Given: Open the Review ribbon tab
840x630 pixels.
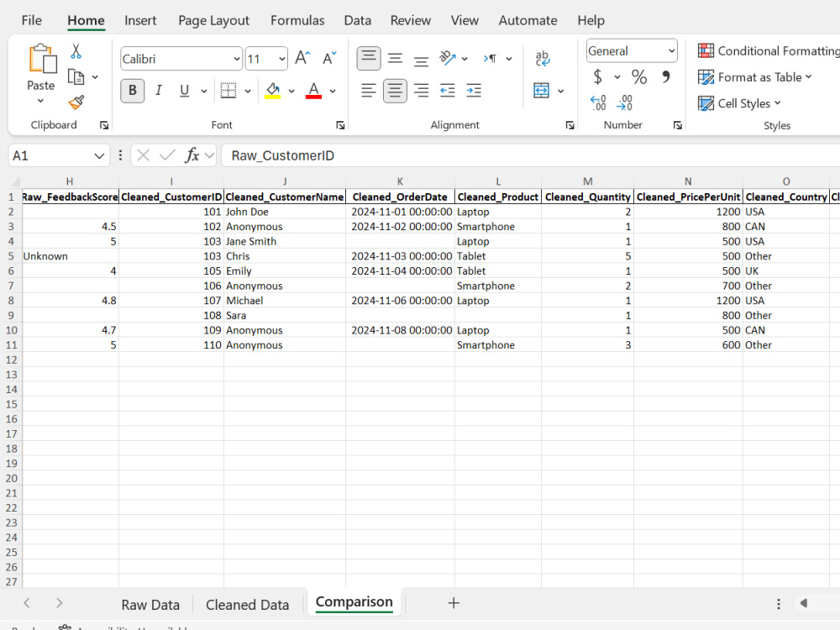Looking at the screenshot, I should (411, 20).
